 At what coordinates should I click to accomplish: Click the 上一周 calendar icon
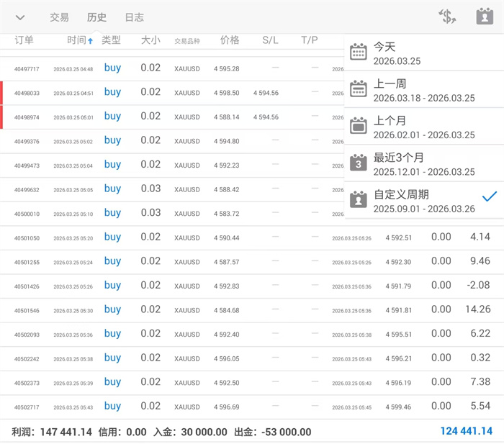[x=359, y=89]
